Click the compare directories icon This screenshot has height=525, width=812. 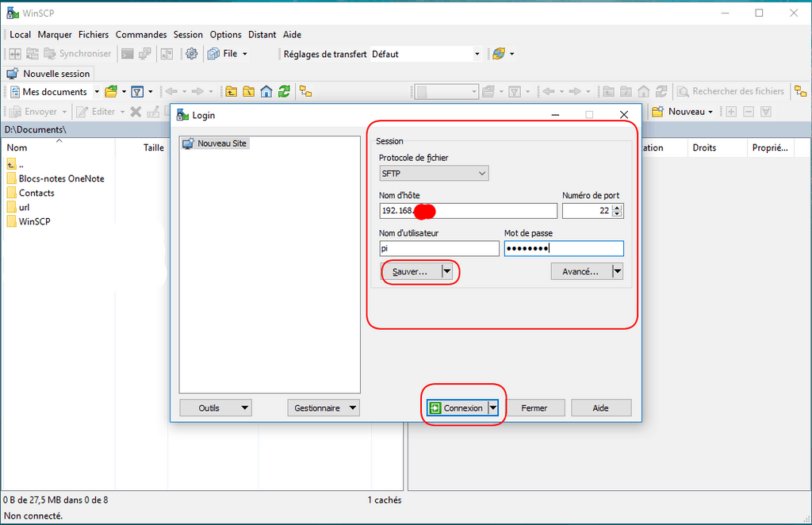(15, 53)
